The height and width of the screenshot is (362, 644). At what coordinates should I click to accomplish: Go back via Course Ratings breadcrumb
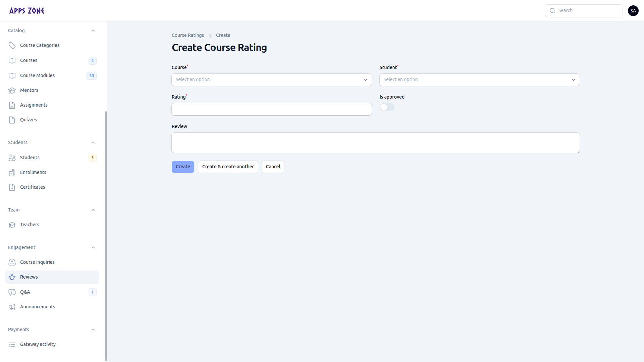[x=188, y=35]
